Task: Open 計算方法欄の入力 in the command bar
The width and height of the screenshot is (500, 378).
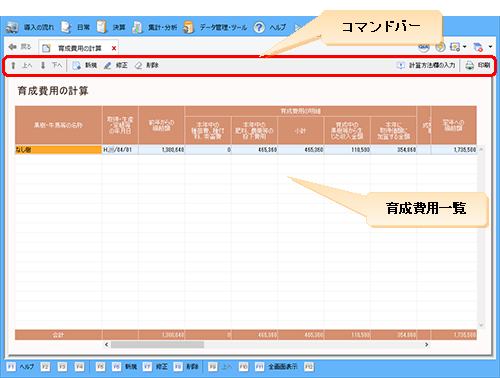Action: coord(426,65)
